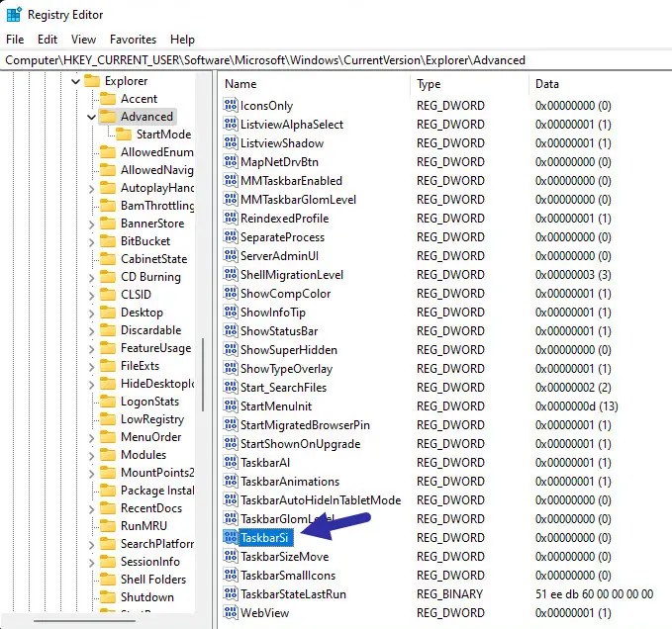Expand the CD Burning tree node
672x629 pixels.
(x=91, y=278)
